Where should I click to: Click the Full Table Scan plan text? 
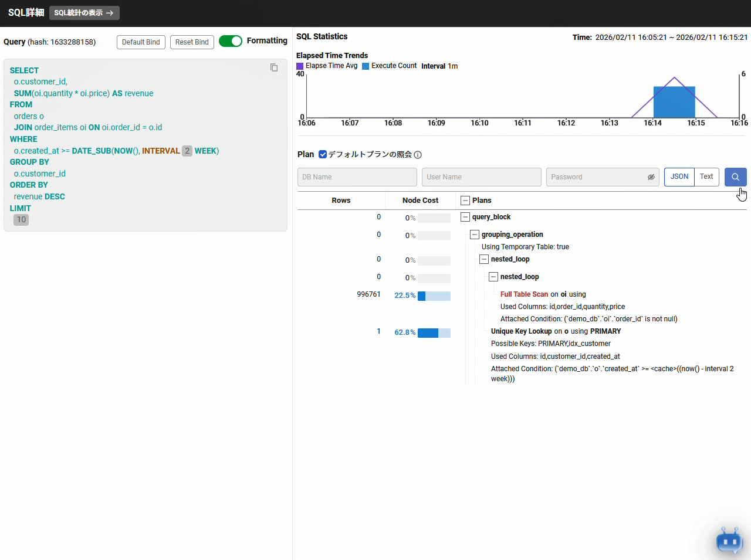click(x=524, y=294)
